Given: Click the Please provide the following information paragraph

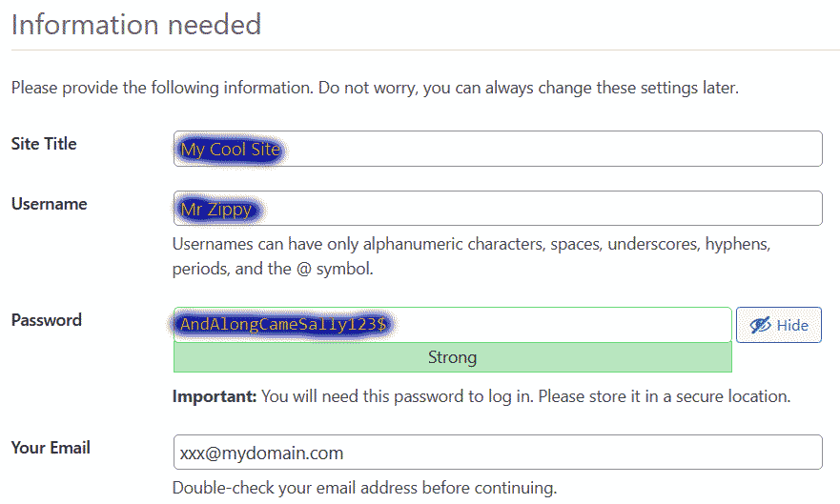Looking at the screenshot, I should click(375, 88).
